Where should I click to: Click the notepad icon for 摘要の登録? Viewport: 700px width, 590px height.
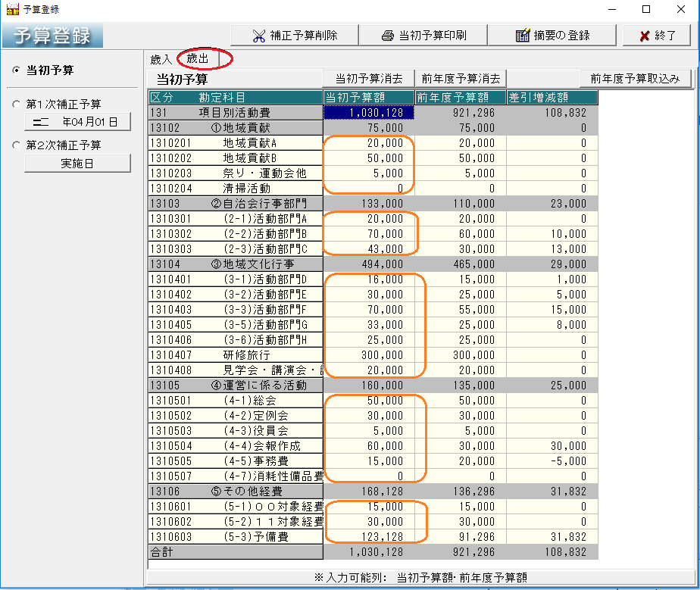[x=522, y=36]
